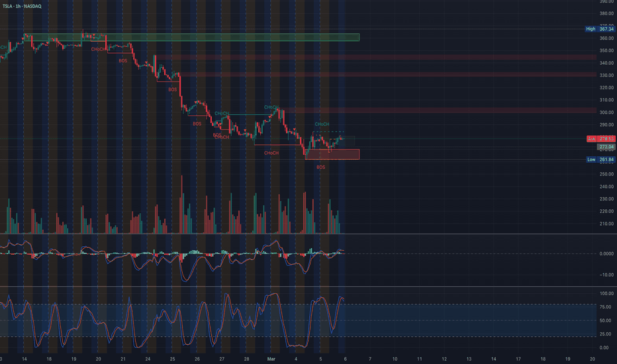The height and width of the screenshot is (364, 617).
Task: Click the 350.00 price axis value
Action: pyautogui.click(x=606, y=50)
